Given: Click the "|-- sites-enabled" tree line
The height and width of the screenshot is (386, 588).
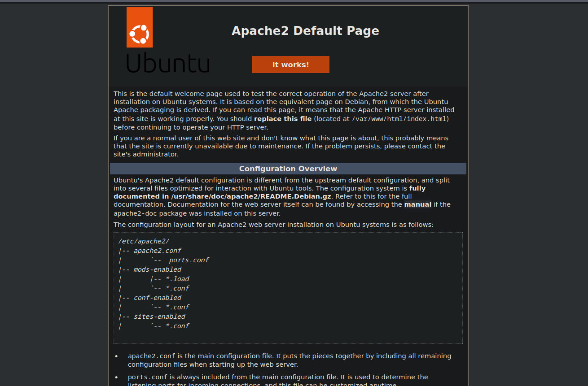Looking at the screenshot, I should click(x=152, y=317).
